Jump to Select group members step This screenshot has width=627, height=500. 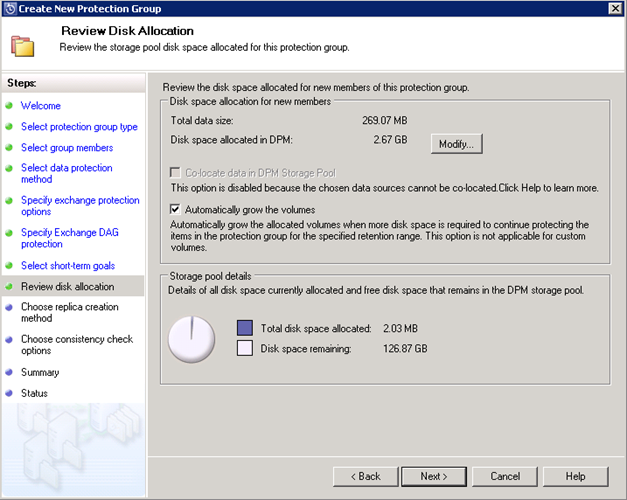(66, 148)
